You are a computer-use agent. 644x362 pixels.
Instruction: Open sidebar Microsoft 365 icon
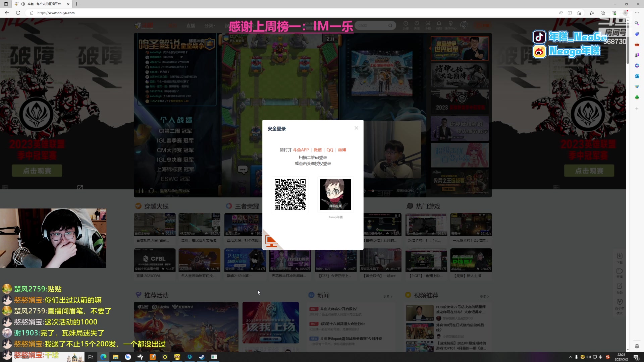pyautogui.click(x=637, y=66)
